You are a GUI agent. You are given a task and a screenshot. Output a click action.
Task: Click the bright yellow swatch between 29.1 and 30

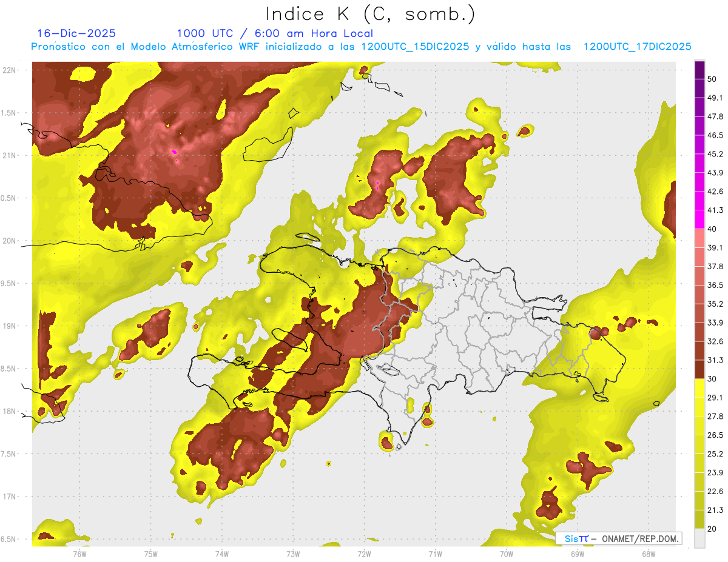699,388
